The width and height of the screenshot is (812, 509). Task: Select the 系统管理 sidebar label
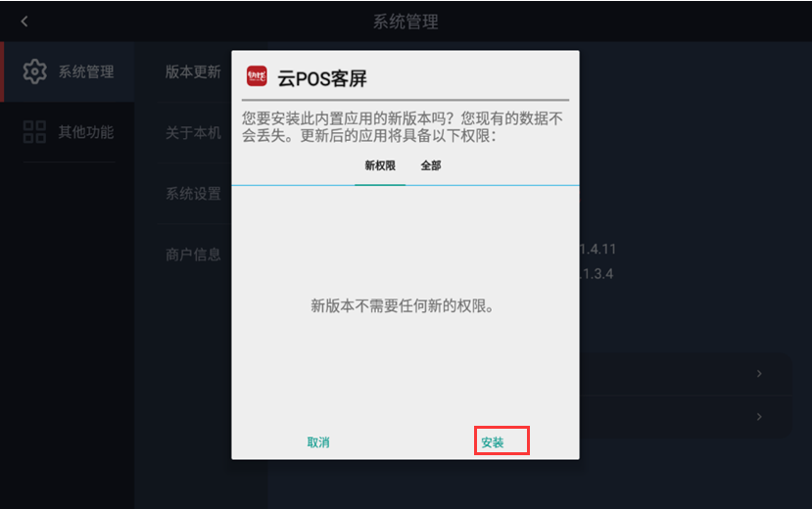86,71
